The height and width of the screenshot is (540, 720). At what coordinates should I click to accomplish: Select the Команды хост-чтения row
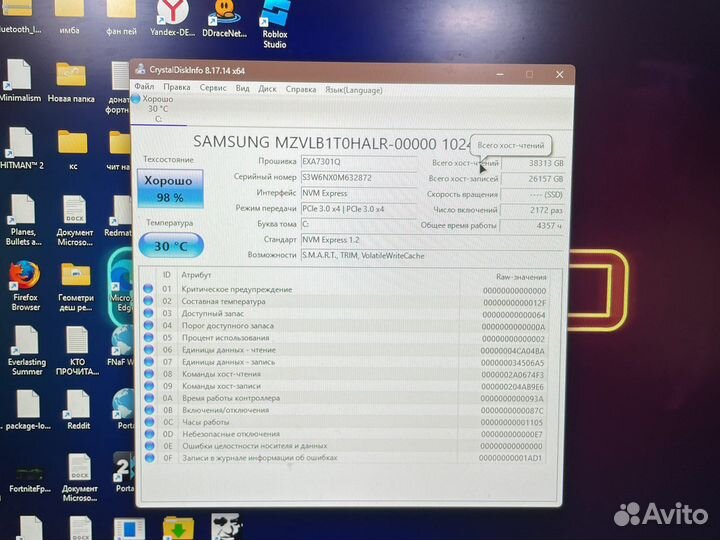point(344,374)
